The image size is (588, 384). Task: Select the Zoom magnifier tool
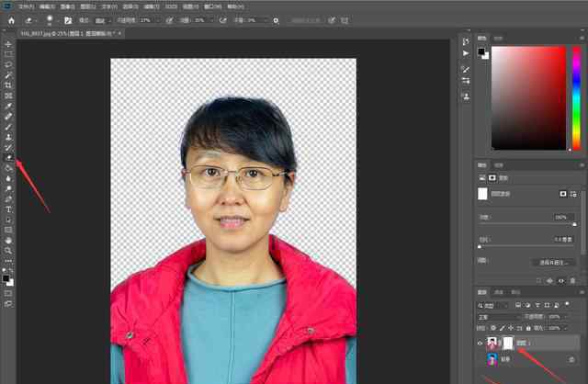(x=8, y=251)
